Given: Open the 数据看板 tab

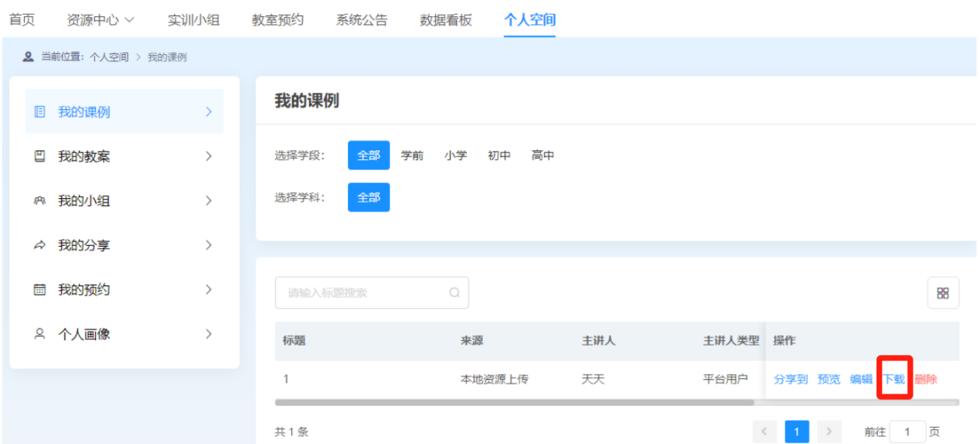Looking at the screenshot, I should [x=445, y=20].
